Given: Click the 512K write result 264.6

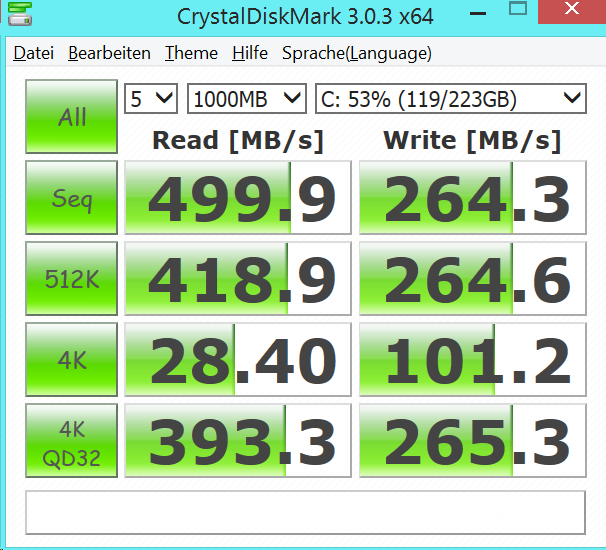Looking at the screenshot, I should (x=473, y=278).
